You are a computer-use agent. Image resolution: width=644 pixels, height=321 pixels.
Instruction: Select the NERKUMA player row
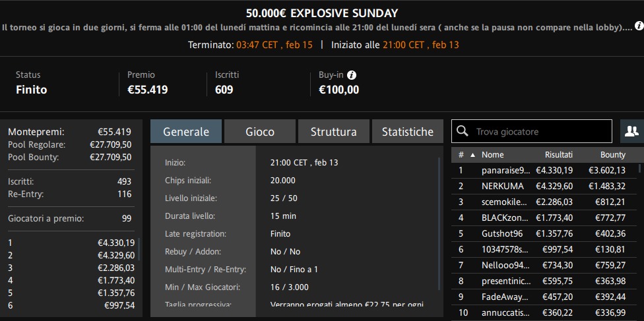(x=548, y=186)
